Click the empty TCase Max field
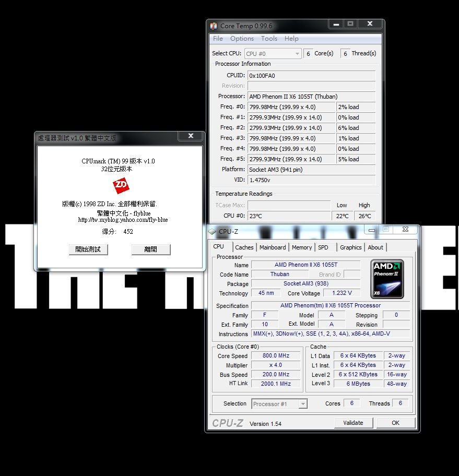The height and width of the screenshot is (476, 459). click(x=289, y=205)
